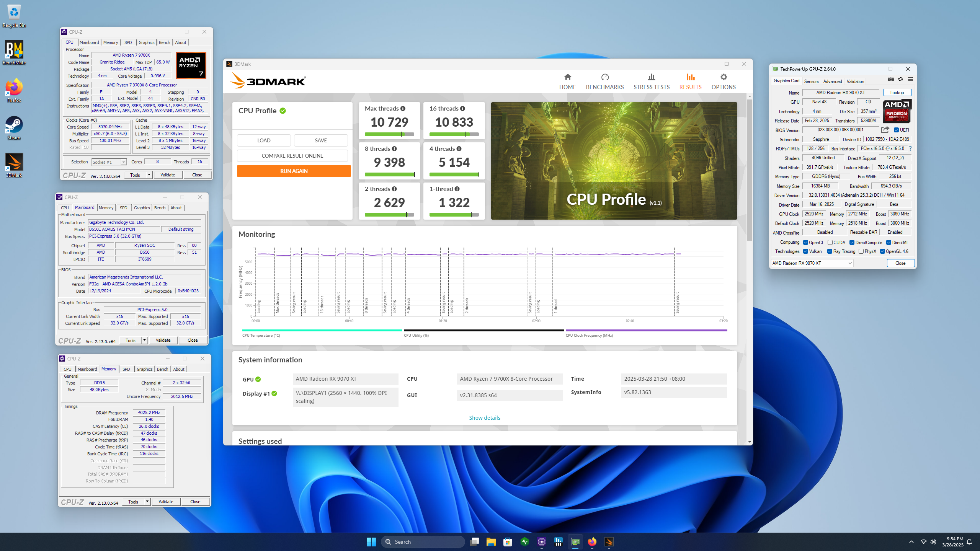Screen dimensions: 980x551
Task: Switch to Validation tab in GPU-Z
Action: click(855, 82)
